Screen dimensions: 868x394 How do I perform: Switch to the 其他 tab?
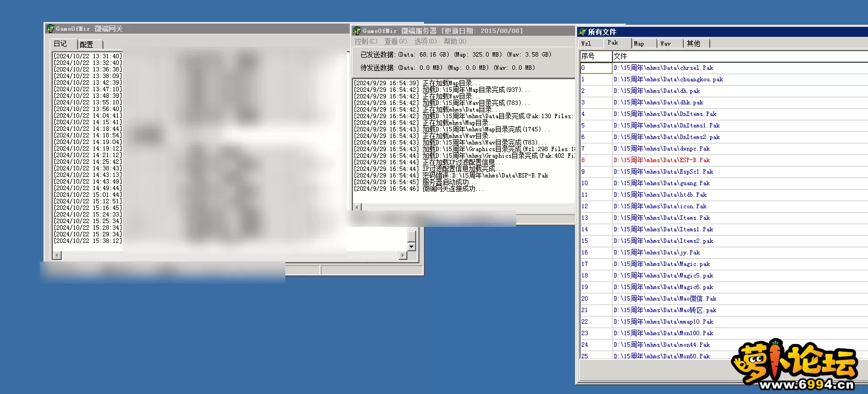(693, 43)
